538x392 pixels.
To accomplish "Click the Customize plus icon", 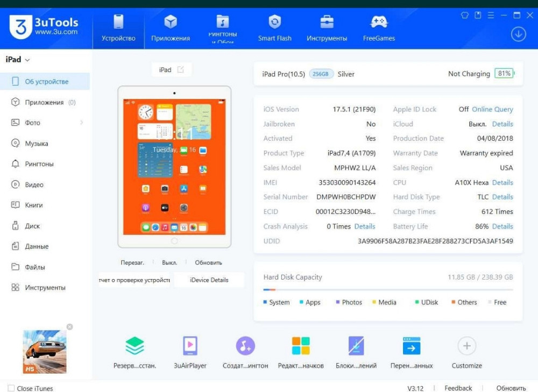I will (x=466, y=346).
